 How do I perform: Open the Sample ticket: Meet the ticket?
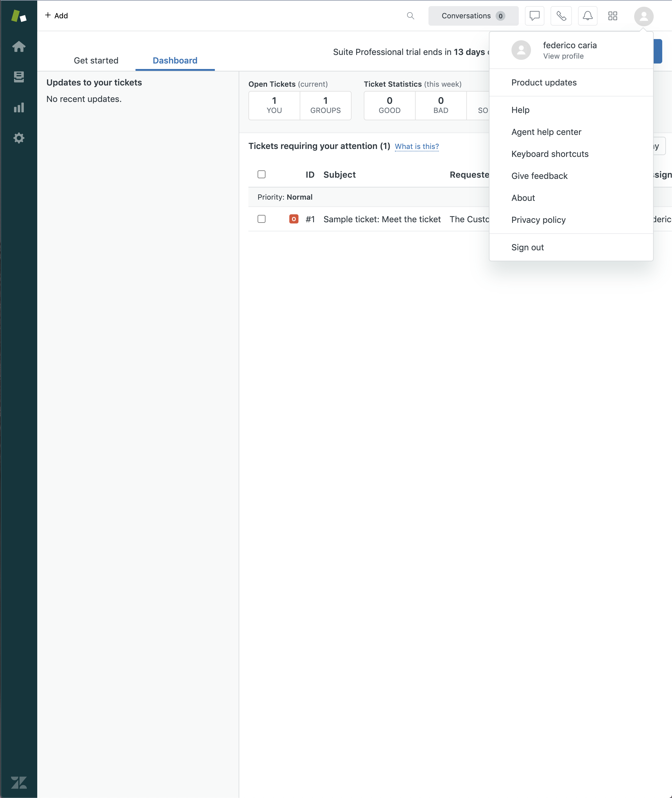pyautogui.click(x=382, y=219)
